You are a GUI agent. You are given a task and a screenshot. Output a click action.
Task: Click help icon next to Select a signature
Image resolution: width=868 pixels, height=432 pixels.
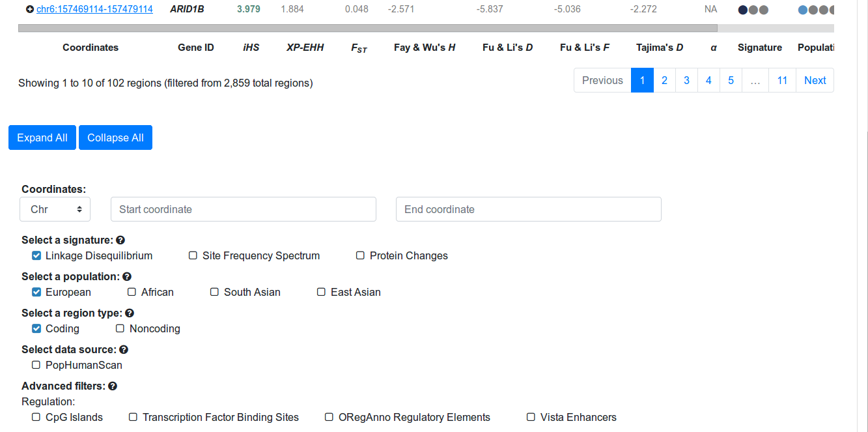pos(120,240)
